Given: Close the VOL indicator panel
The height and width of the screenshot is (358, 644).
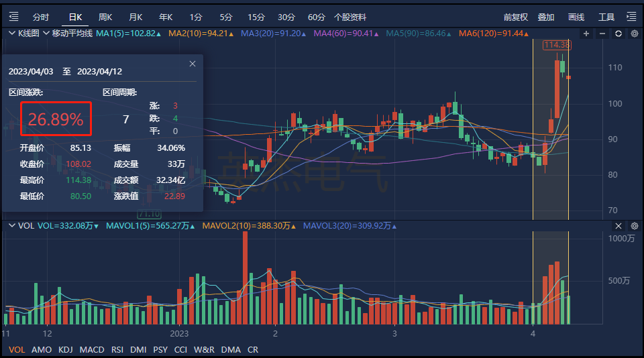Looking at the screenshot, I should click(x=618, y=226).
